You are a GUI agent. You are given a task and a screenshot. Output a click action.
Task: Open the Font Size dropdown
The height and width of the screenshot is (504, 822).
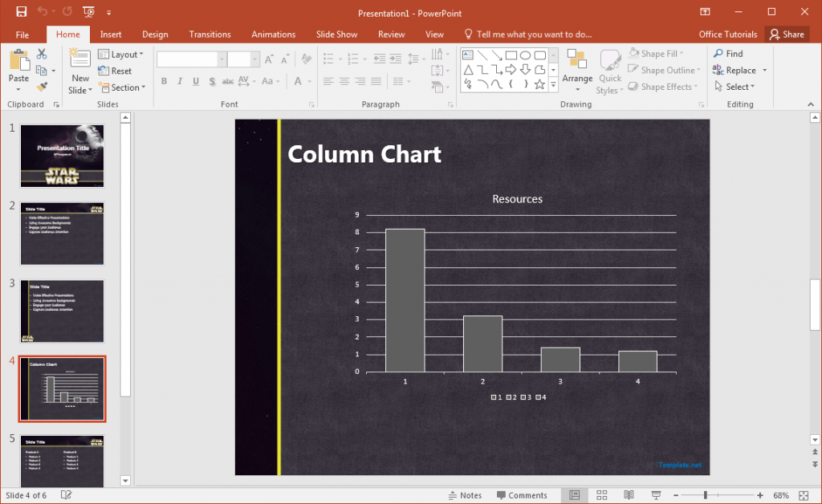255,59
